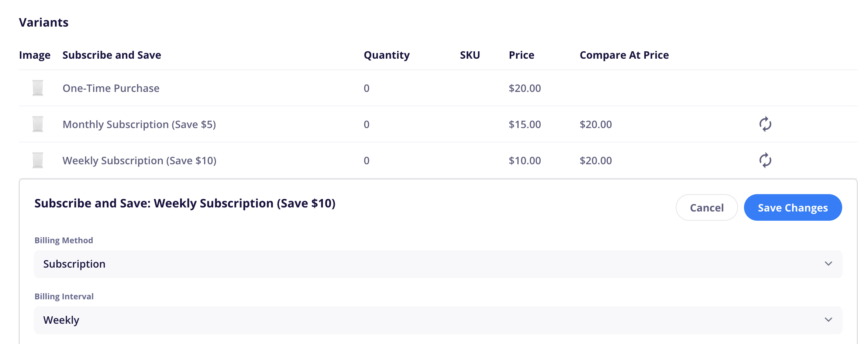Click Weekly Subscription recurring billing icon
The width and height of the screenshot is (868, 344).
coord(765,160)
